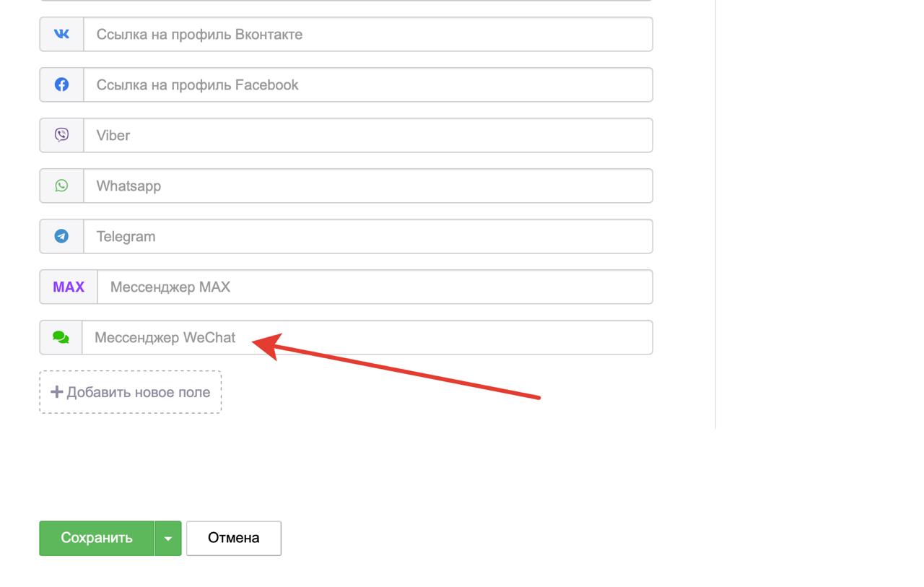The image size is (924, 587).
Task: Select the Telegram input field
Action: (368, 236)
